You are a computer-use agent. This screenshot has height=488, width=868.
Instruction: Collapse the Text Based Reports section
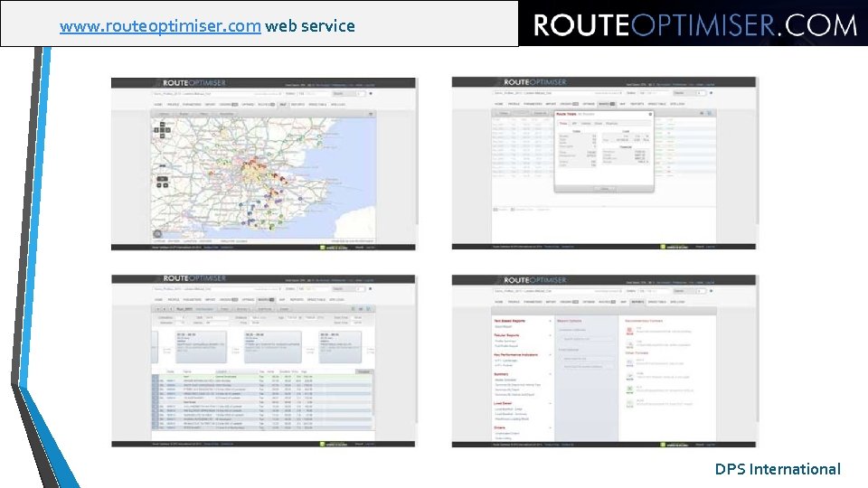point(550,321)
